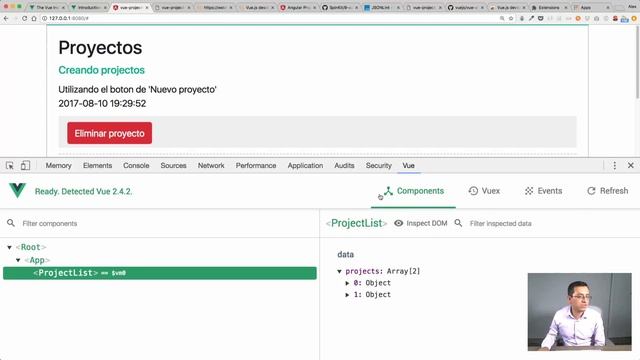Open the Security devtools tab
Screen dimensions: 640x360
(378, 165)
